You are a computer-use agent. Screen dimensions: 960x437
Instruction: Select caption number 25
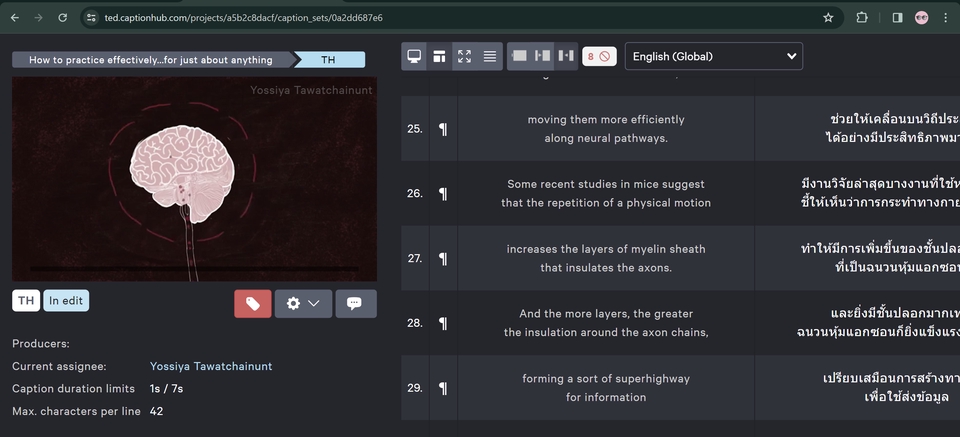pos(415,129)
